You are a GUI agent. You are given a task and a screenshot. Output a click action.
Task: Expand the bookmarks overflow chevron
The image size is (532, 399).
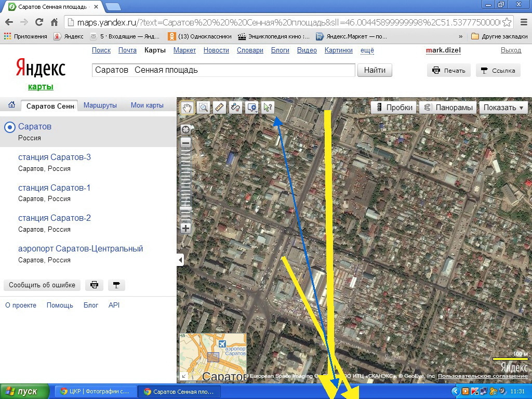click(460, 36)
